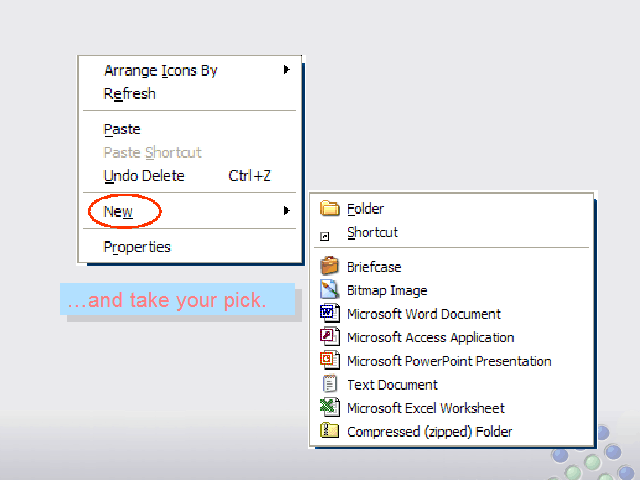Click the Microsoft Word Document icon
Screen dimensions: 640x480
tap(329, 314)
